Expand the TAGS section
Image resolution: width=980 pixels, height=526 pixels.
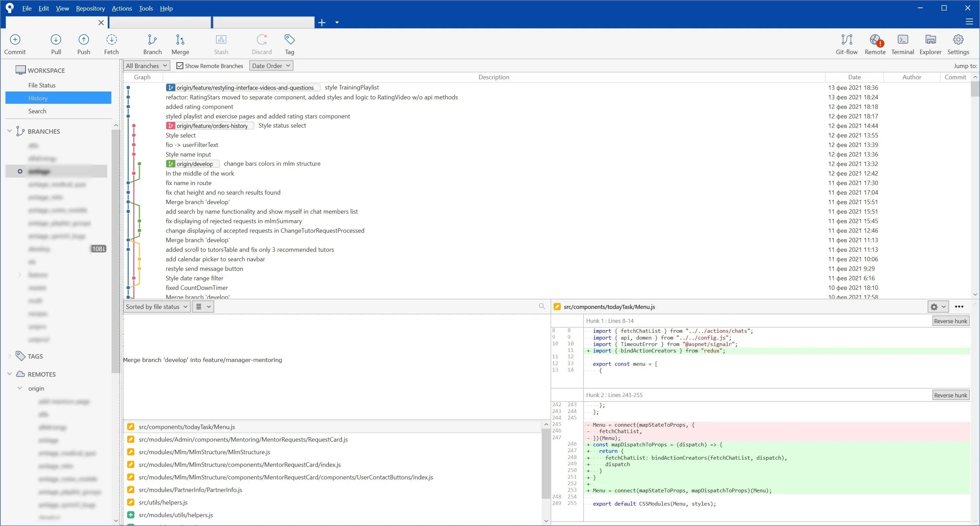[10, 356]
